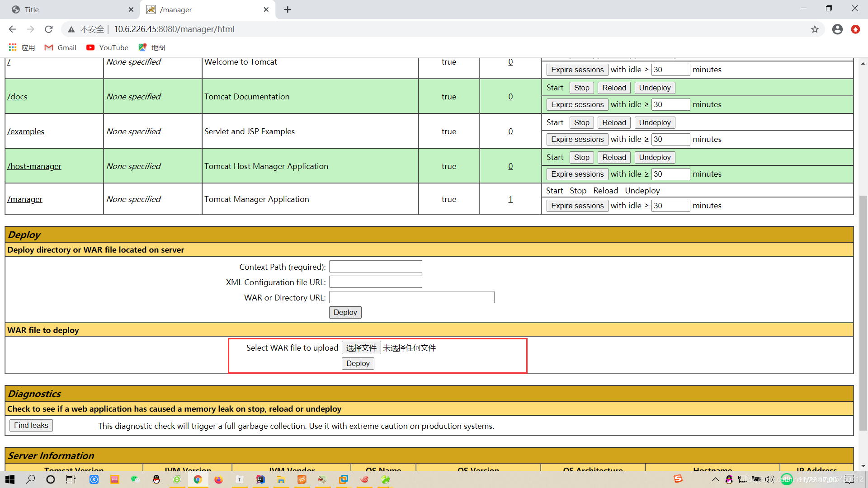Reload the /examples application

pyautogui.click(x=614, y=122)
